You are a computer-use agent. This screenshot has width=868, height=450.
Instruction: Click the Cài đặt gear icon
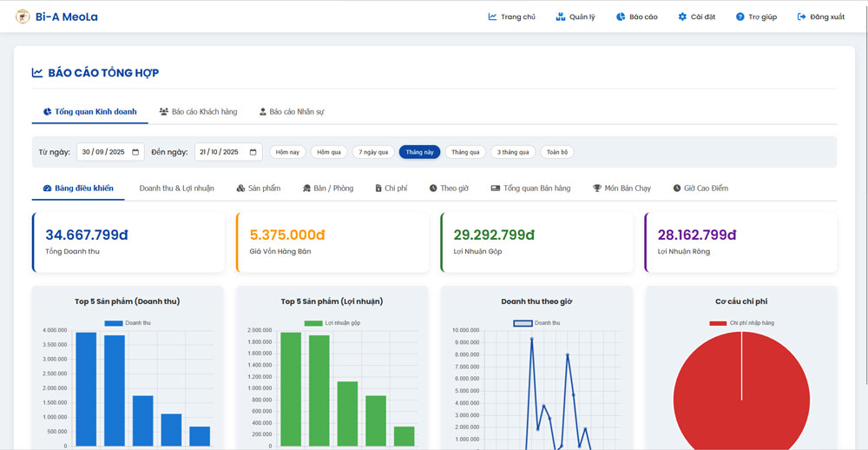click(682, 17)
